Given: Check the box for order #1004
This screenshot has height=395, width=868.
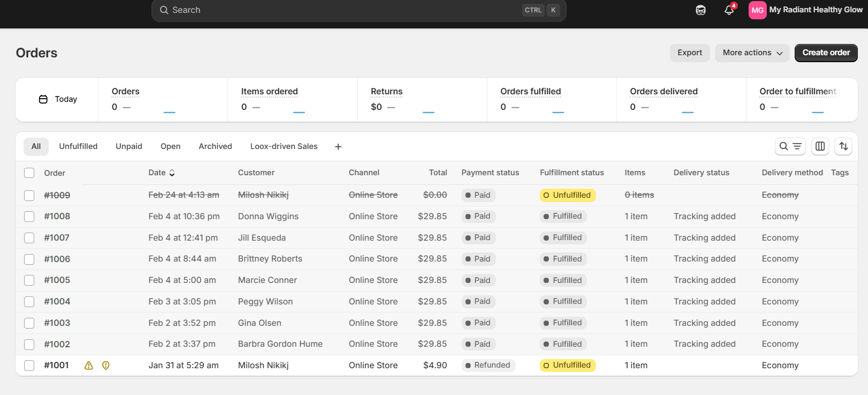Looking at the screenshot, I should click(29, 302).
